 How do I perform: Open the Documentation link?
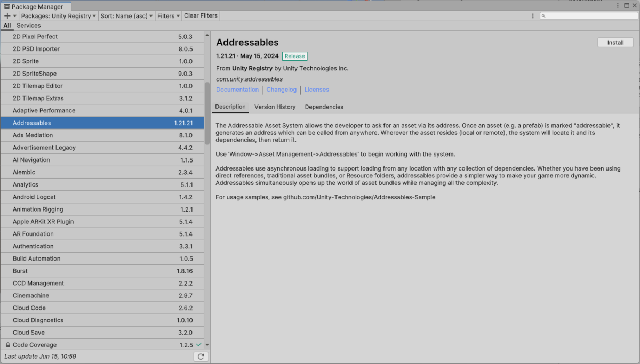[237, 90]
